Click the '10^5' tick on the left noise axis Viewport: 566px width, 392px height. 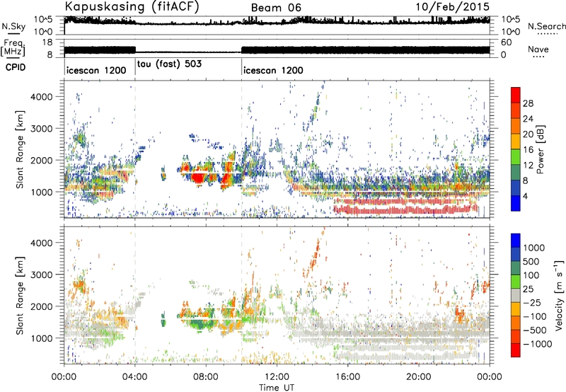pos(43,20)
